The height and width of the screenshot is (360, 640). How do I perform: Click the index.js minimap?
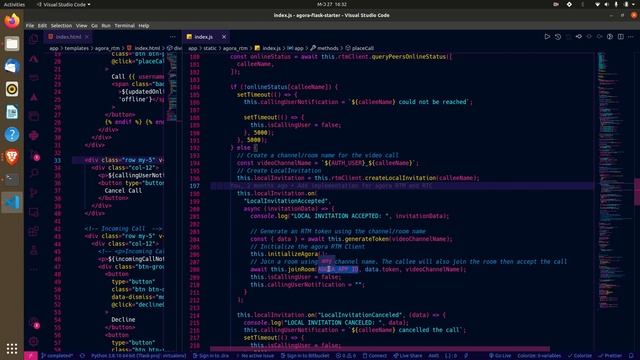(x=613, y=180)
